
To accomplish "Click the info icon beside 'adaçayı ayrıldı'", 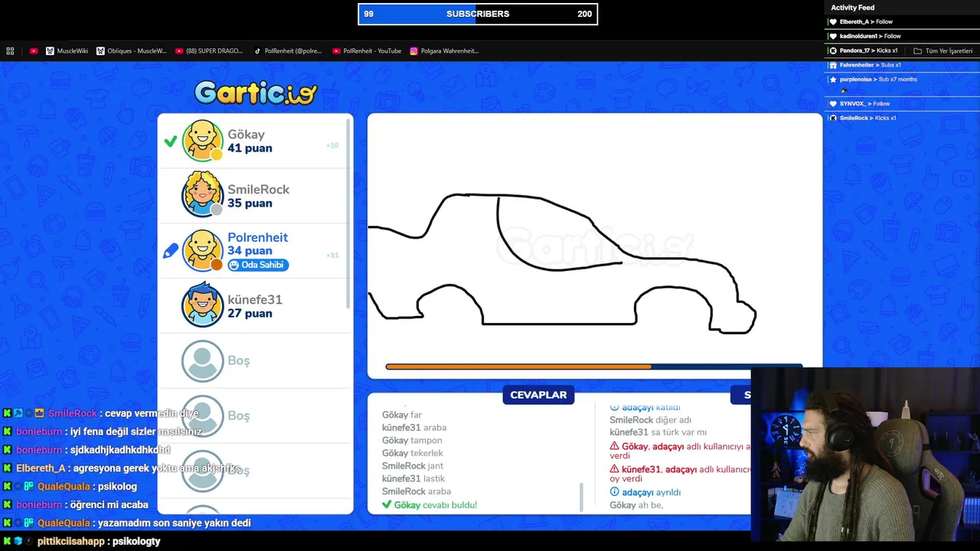I will (614, 492).
